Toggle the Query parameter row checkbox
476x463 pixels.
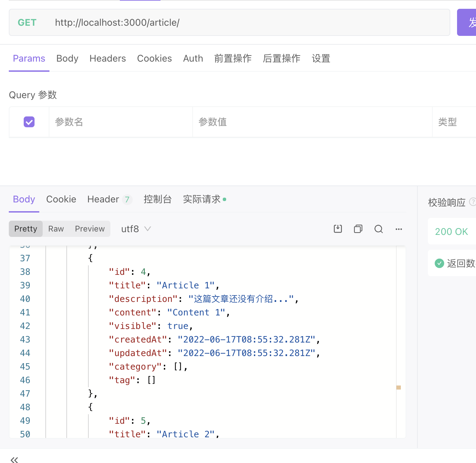[29, 122]
